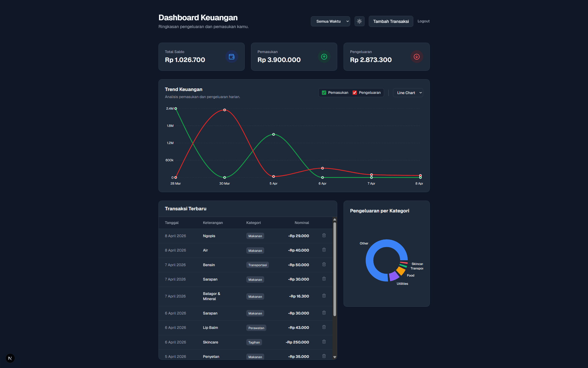Click the scrollbar up arrow in transactions

[334, 219]
